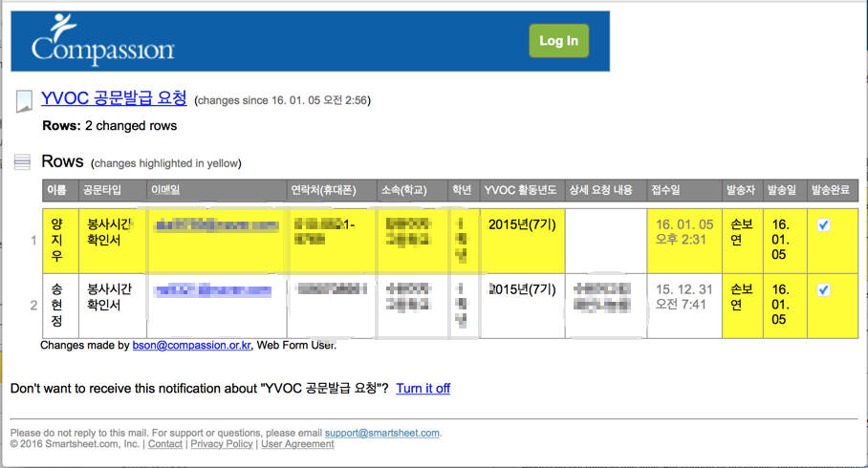Click the 연락처(휴대폰) column header
Screen dimensions: 868x468
[332, 190]
